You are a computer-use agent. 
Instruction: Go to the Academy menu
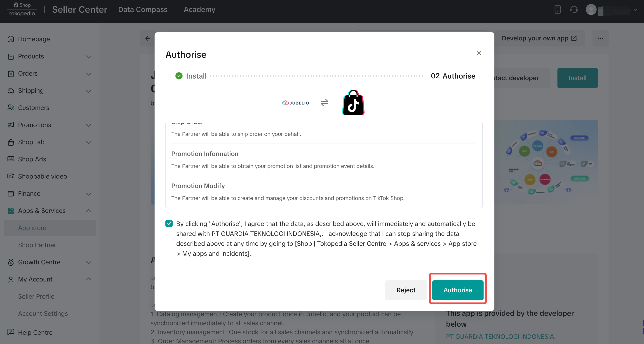point(199,9)
